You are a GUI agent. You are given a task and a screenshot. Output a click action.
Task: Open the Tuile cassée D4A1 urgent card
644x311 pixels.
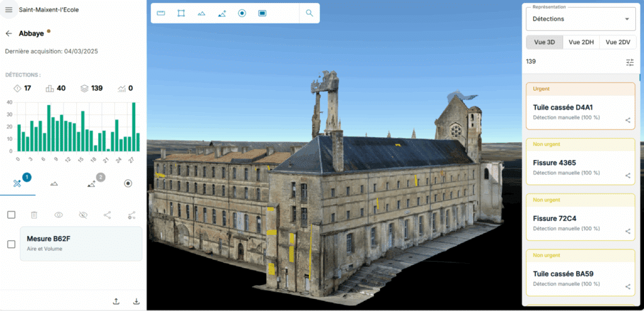[580, 106]
